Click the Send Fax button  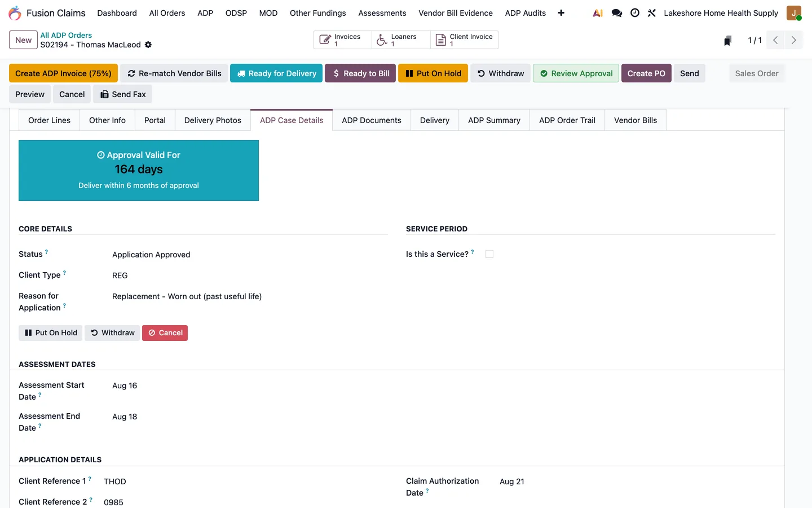pyautogui.click(x=122, y=94)
